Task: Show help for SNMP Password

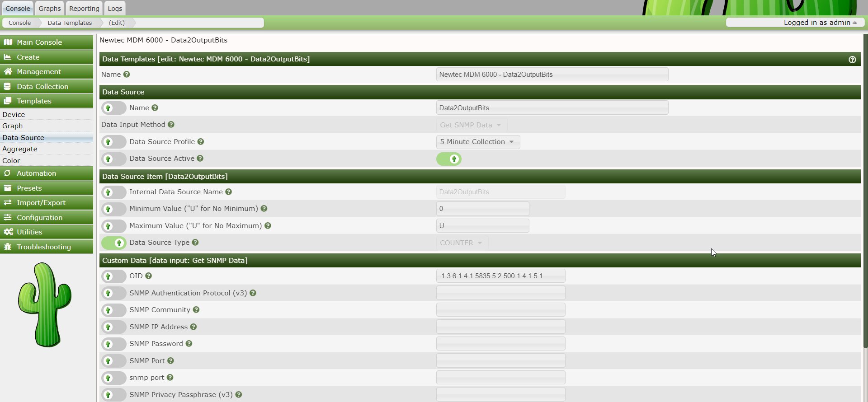Action: [189, 344]
